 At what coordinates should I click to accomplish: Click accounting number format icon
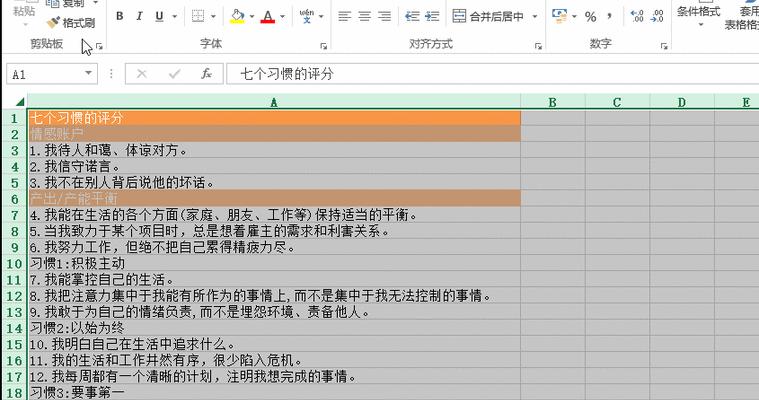tap(559, 16)
